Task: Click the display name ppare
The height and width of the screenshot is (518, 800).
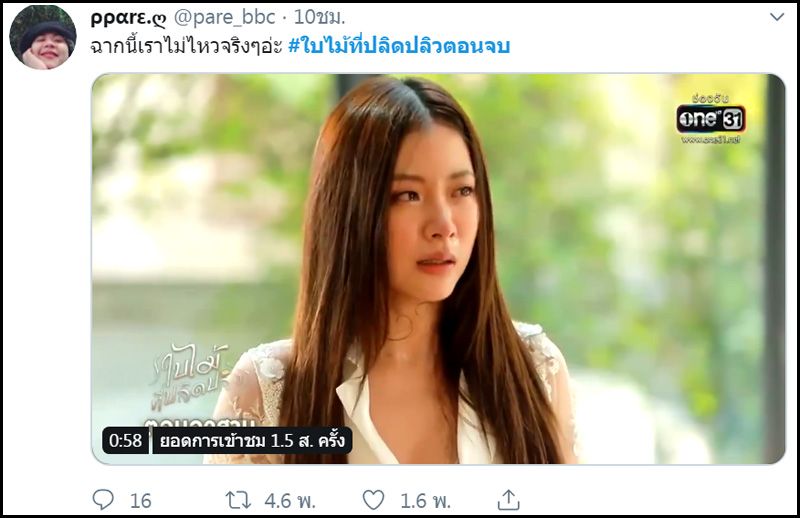Action: (x=128, y=18)
